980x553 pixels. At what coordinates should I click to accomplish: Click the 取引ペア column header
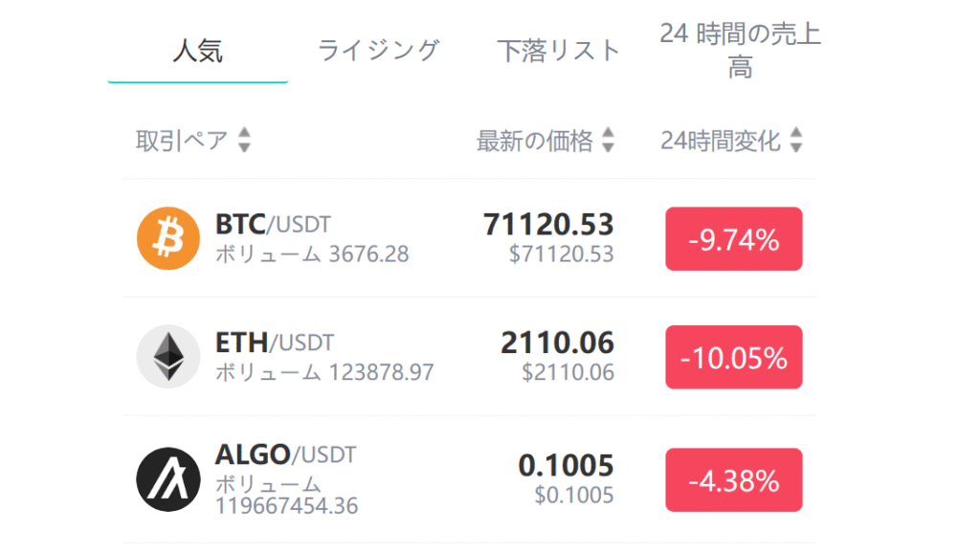182,142
